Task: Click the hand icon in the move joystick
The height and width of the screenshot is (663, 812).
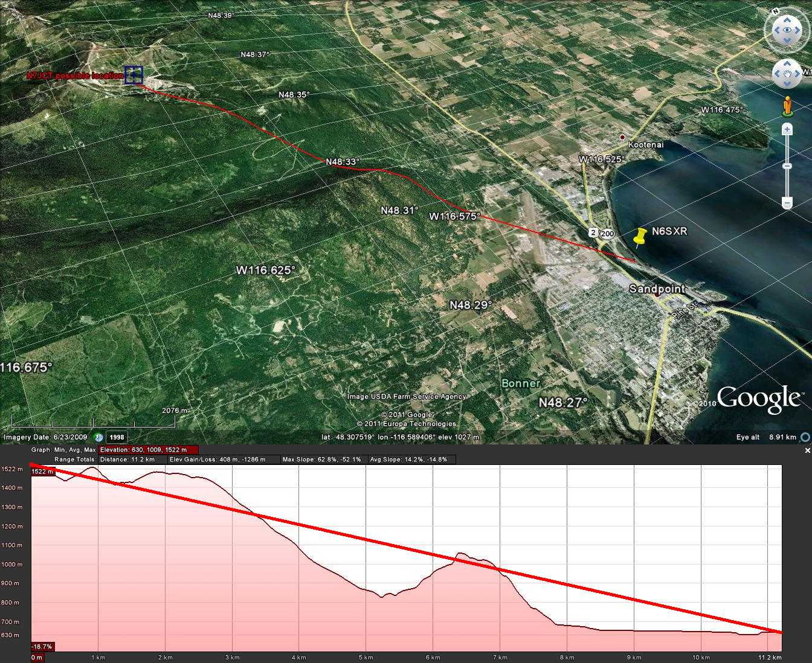Action: (787, 74)
